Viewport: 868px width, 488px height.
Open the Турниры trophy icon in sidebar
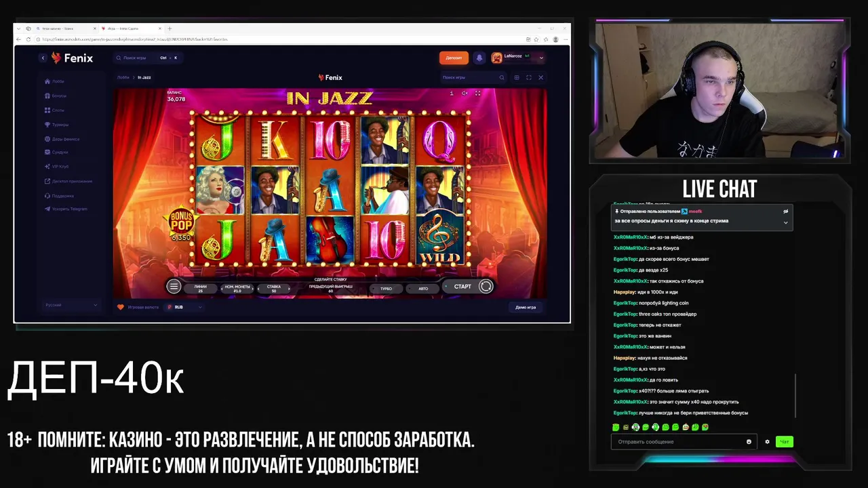pos(47,125)
